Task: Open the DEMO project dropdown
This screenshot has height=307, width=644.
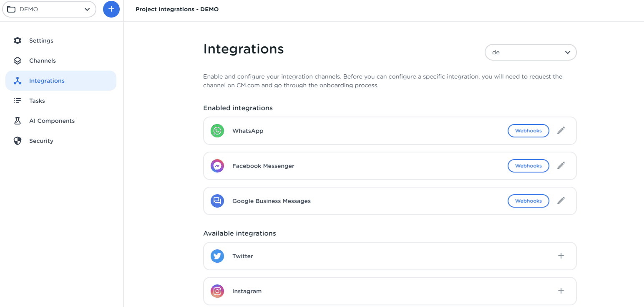Action: (x=49, y=9)
